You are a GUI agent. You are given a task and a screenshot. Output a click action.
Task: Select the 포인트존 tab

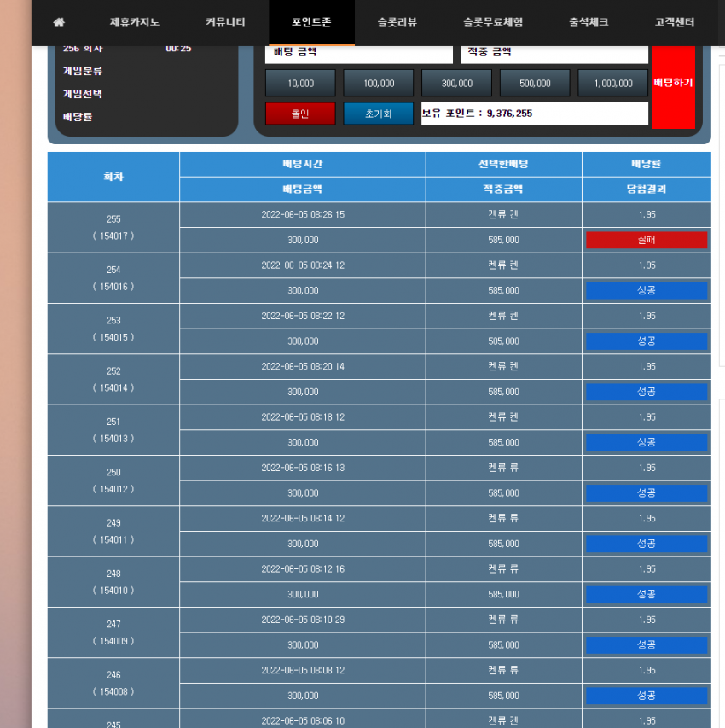[x=311, y=22]
